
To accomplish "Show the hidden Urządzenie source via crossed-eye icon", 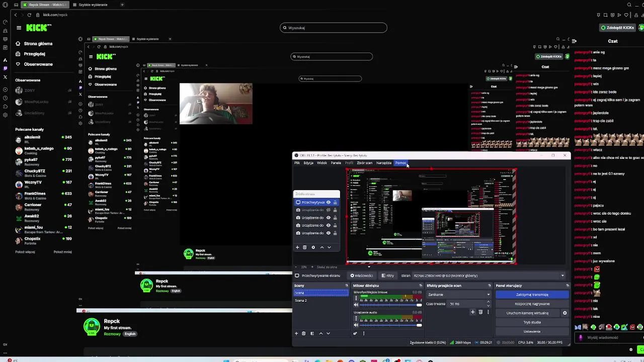I will pyautogui.click(x=329, y=210).
